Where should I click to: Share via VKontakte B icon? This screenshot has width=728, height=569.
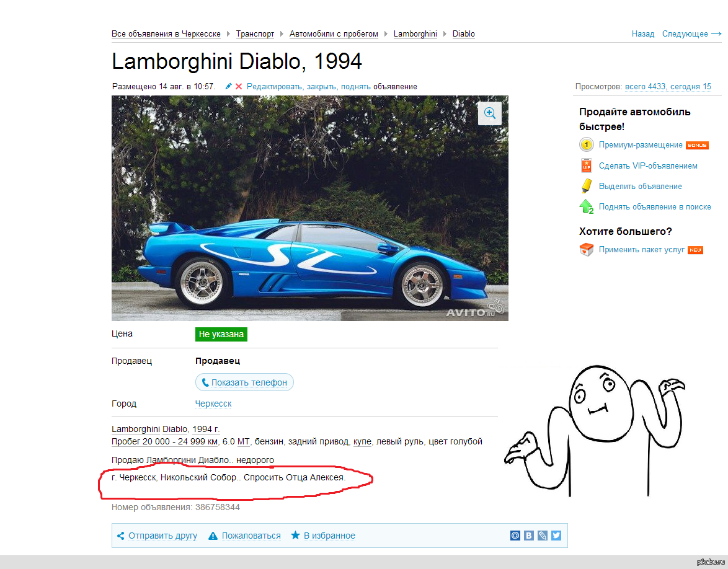click(529, 536)
